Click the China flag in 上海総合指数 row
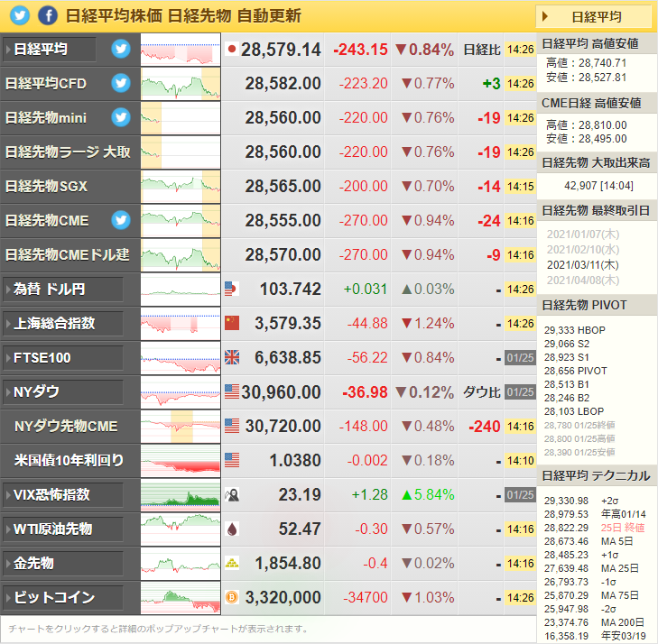The height and width of the screenshot is (644, 658). click(x=232, y=323)
